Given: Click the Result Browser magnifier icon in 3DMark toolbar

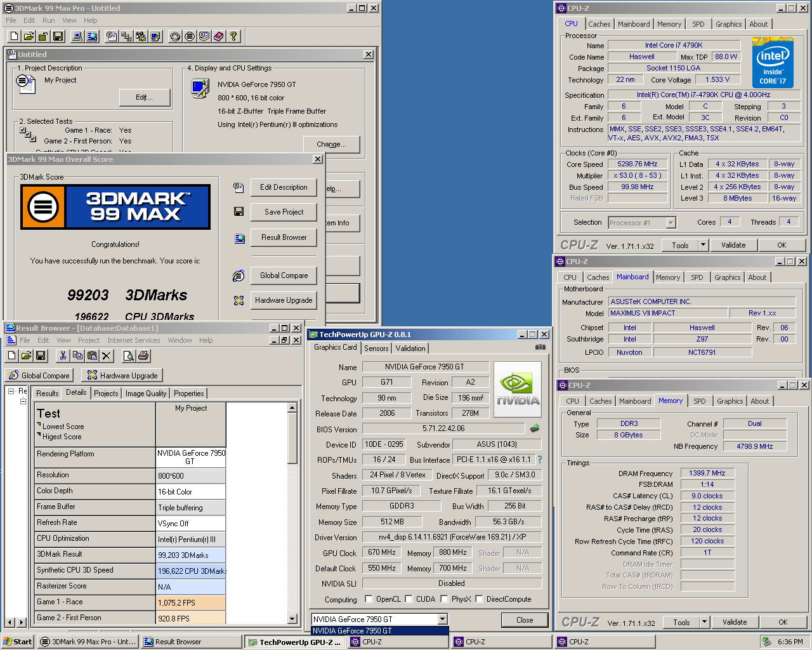Looking at the screenshot, I should tap(92, 36).
